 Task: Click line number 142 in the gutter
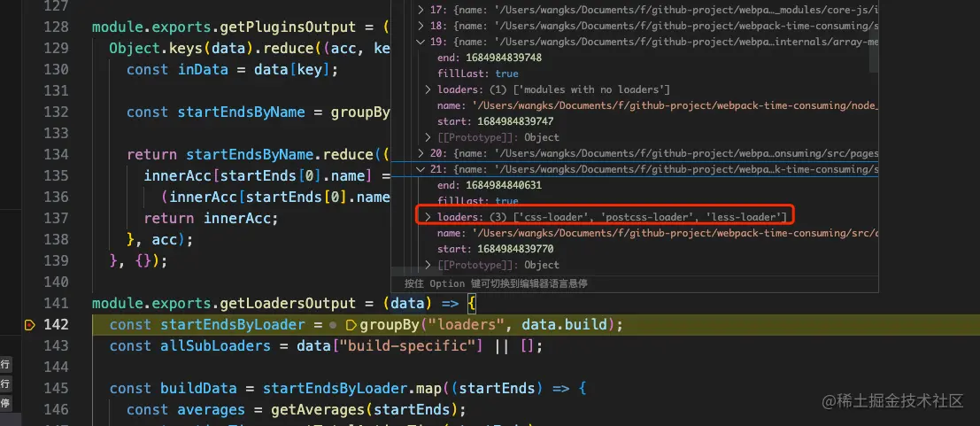click(57, 325)
